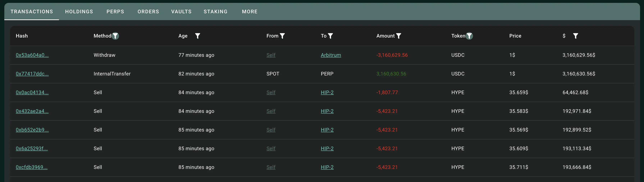Image resolution: width=644 pixels, height=182 pixels.
Task: Click the To column filter funnel
Action: coord(330,36)
